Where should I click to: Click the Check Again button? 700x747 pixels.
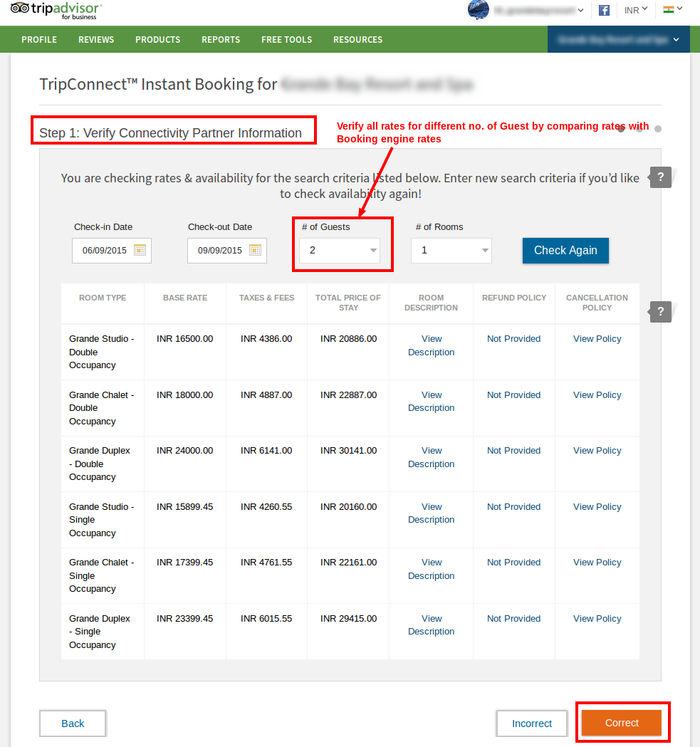565,251
